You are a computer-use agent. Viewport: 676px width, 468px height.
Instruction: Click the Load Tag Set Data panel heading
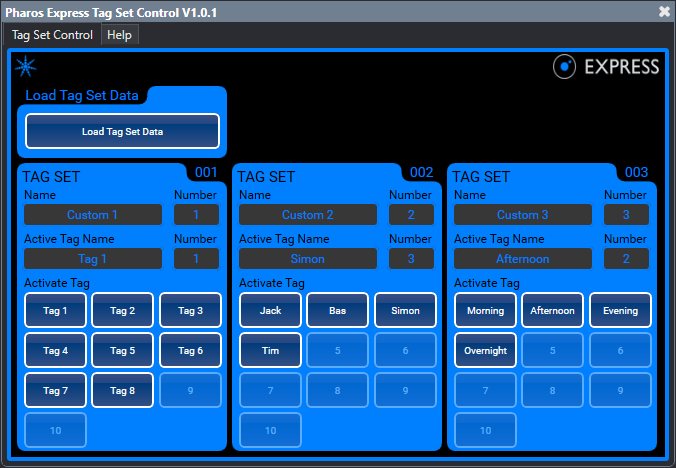(82, 95)
